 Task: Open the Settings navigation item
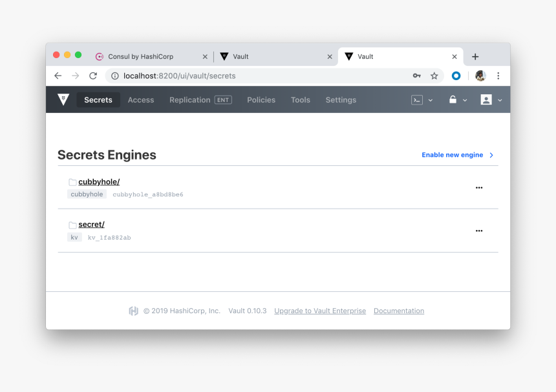341,100
